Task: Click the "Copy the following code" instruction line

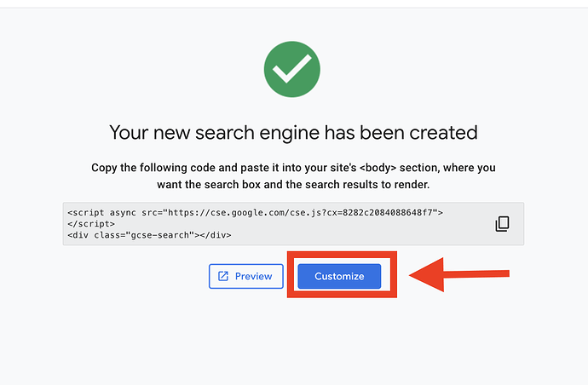Action: (x=293, y=168)
